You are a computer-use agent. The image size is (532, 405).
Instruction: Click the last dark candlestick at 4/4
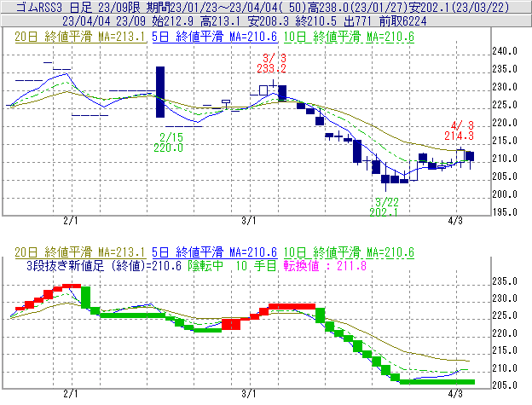point(470,156)
